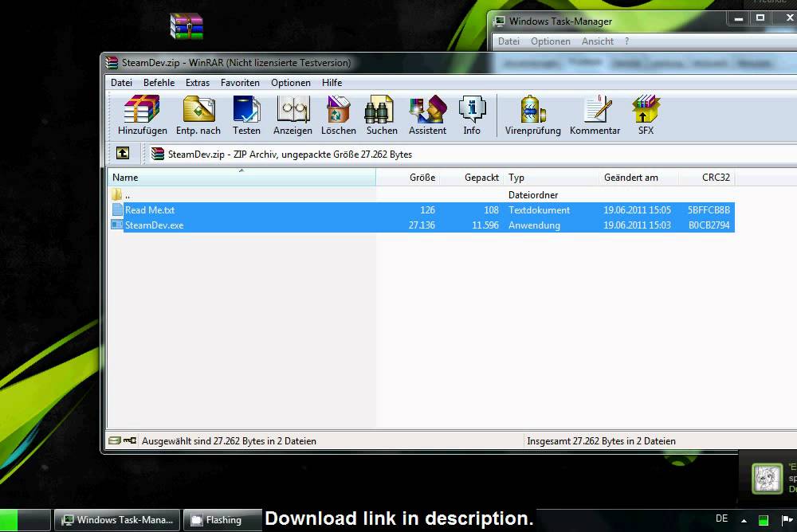Screen dimensions: 797x532
Task: Click the WinRAR title bar icon
Action: coord(112,62)
